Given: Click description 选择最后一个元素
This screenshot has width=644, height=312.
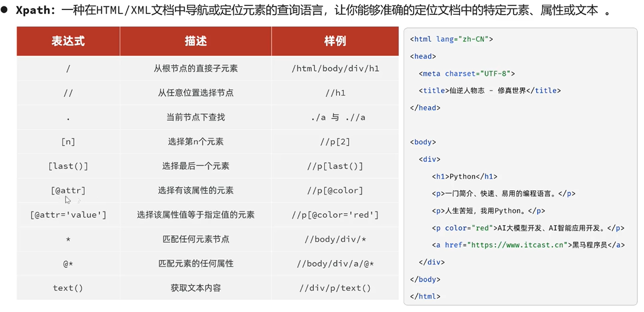Looking at the screenshot, I should coord(195,166).
